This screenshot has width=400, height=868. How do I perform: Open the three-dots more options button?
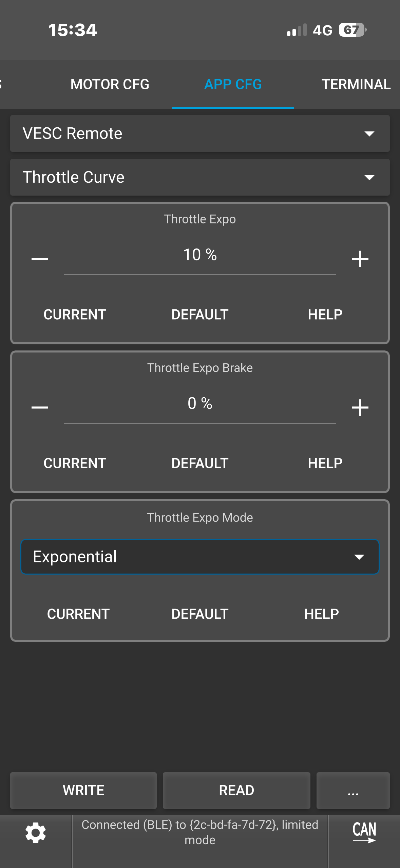(353, 791)
